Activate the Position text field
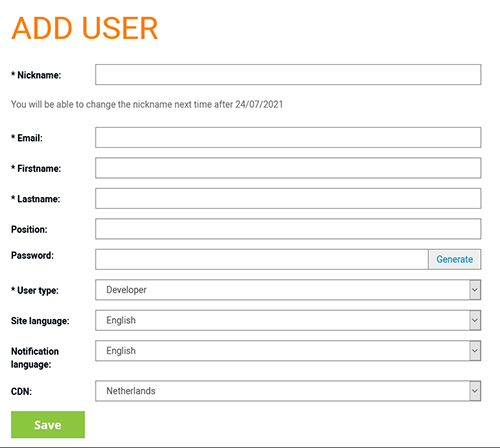 click(x=288, y=229)
